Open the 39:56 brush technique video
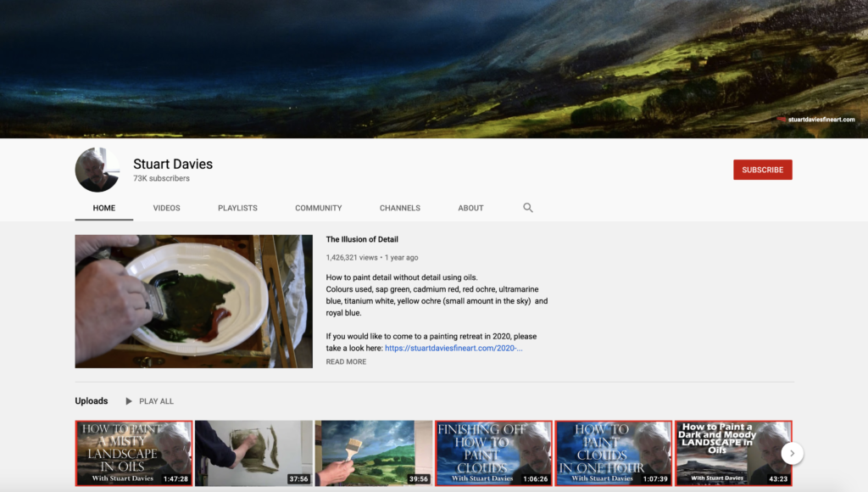The height and width of the screenshot is (492, 868). pos(373,453)
